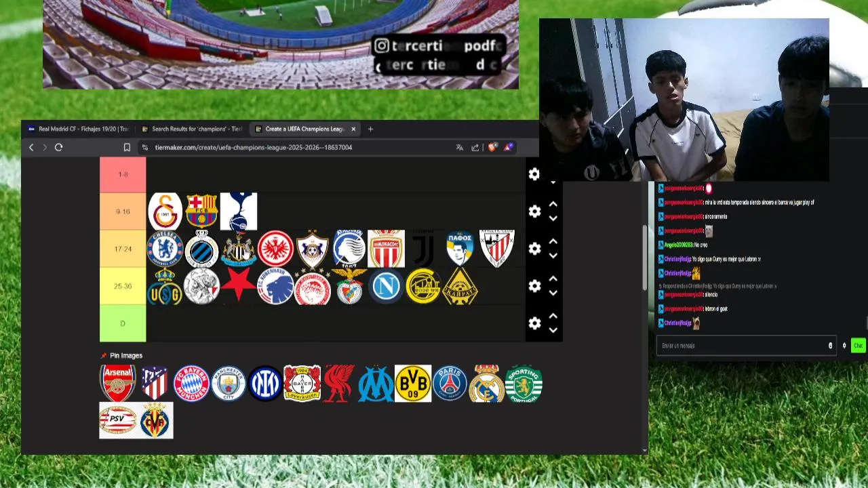
Task: Close the Create a UEFA Champions League tab
Action: [353, 129]
